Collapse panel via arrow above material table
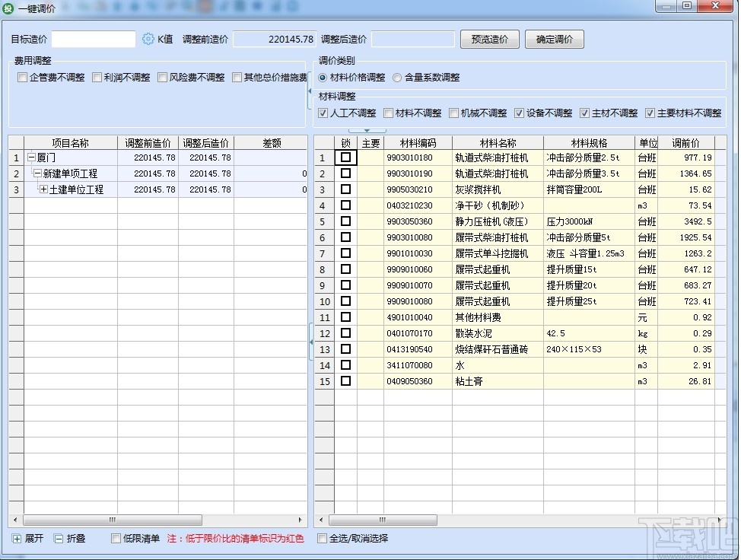 [x=367, y=130]
